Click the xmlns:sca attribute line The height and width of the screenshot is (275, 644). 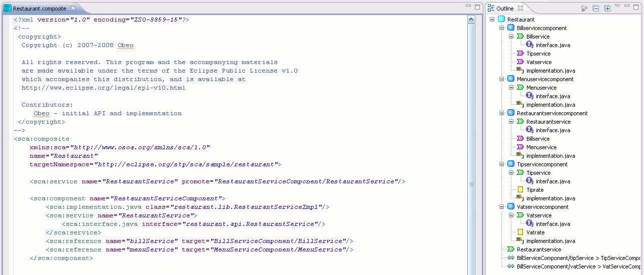point(120,147)
